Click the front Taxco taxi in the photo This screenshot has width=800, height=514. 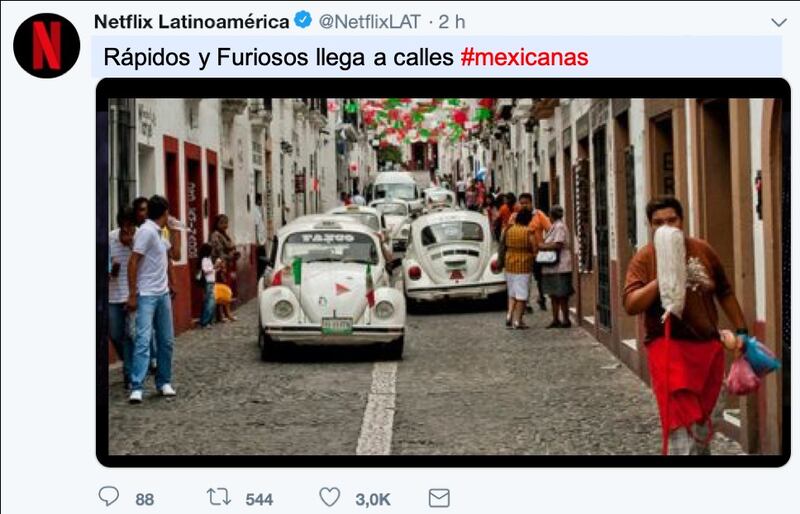[x=331, y=287]
